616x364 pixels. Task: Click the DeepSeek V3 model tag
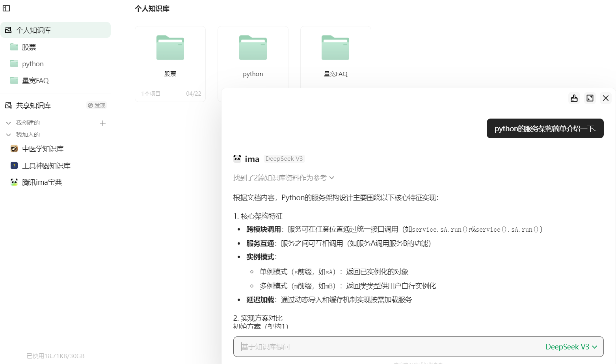[284, 159]
